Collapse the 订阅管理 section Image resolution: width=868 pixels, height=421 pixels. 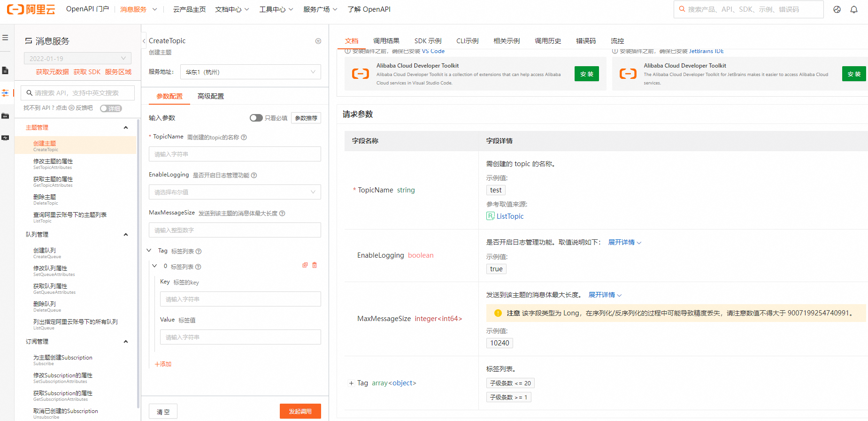[x=126, y=342]
